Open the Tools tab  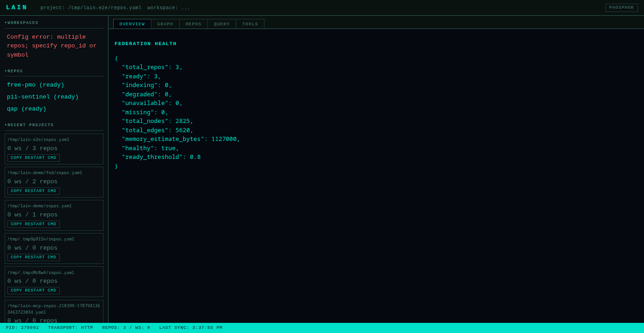click(250, 24)
